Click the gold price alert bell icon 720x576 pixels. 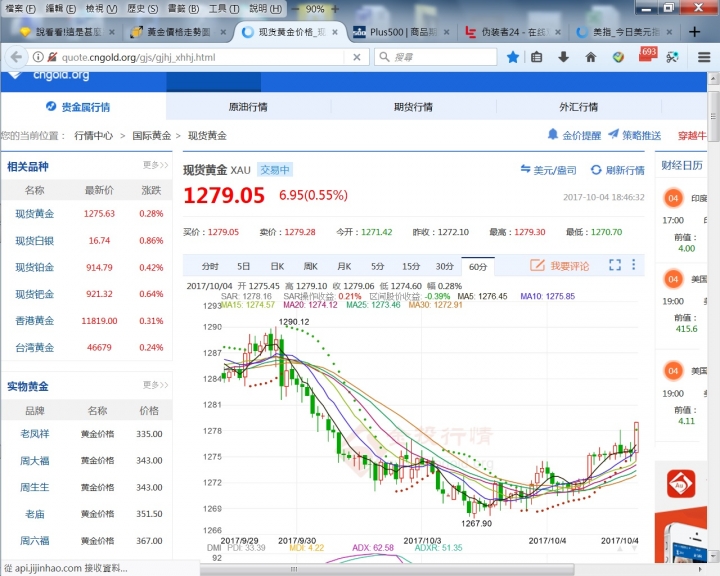tap(552, 135)
